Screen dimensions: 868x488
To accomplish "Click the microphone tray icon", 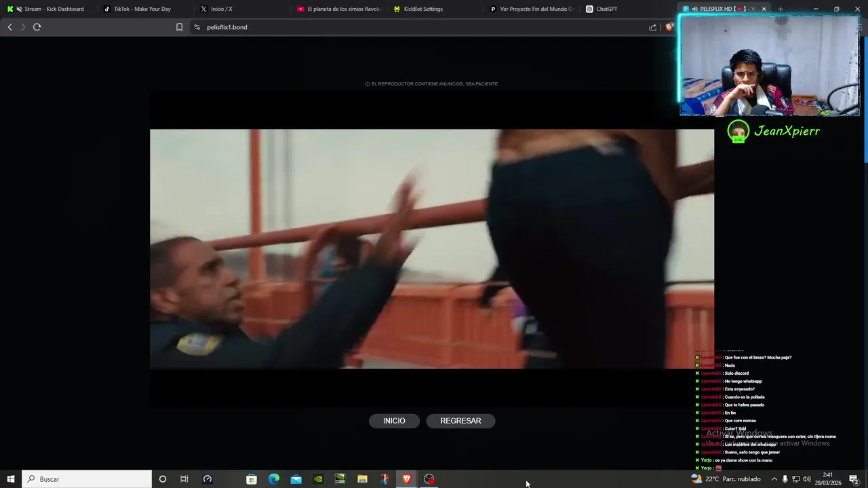I will point(785,479).
